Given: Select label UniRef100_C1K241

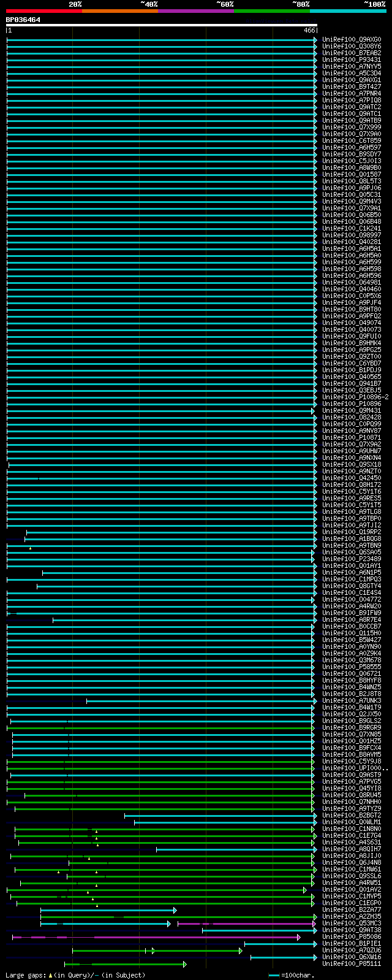Looking at the screenshot, I should 352,229.
